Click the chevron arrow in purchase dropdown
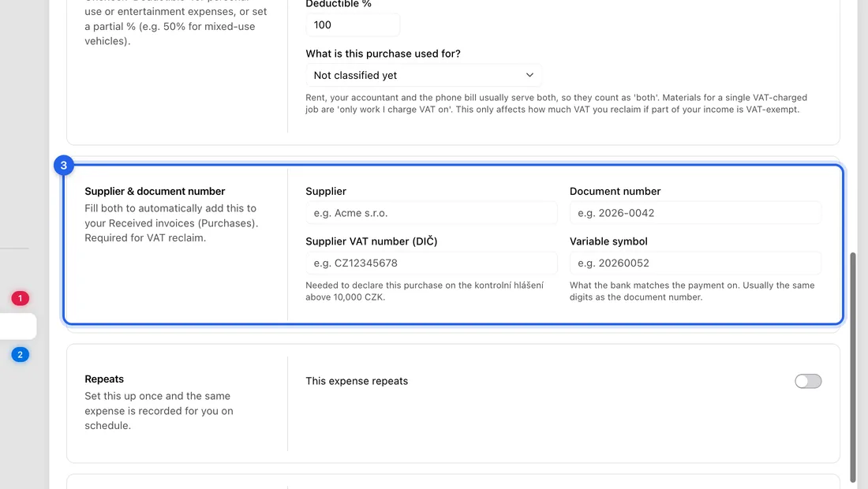The image size is (868, 489). [x=529, y=75]
